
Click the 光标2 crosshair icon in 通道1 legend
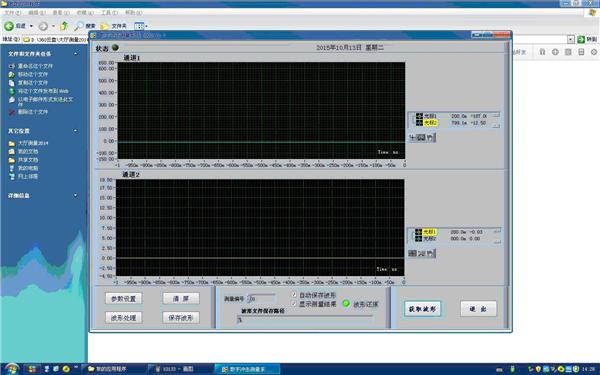(x=419, y=122)
